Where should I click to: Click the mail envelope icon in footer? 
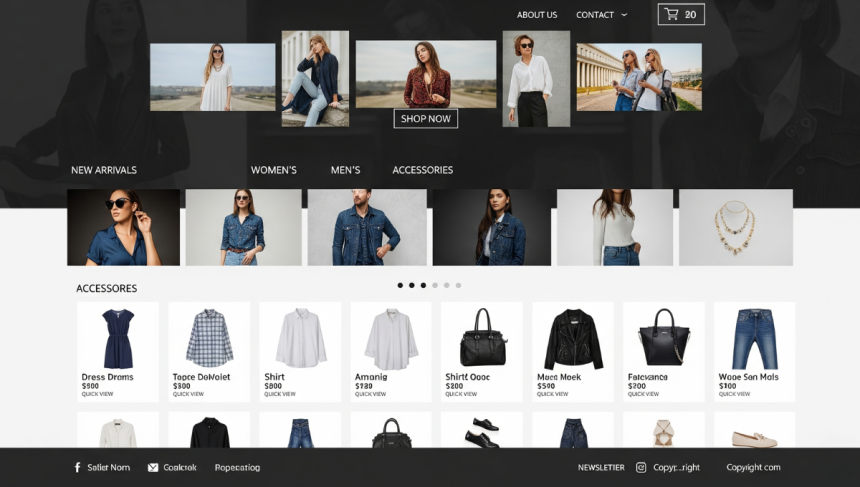point(153,467)
